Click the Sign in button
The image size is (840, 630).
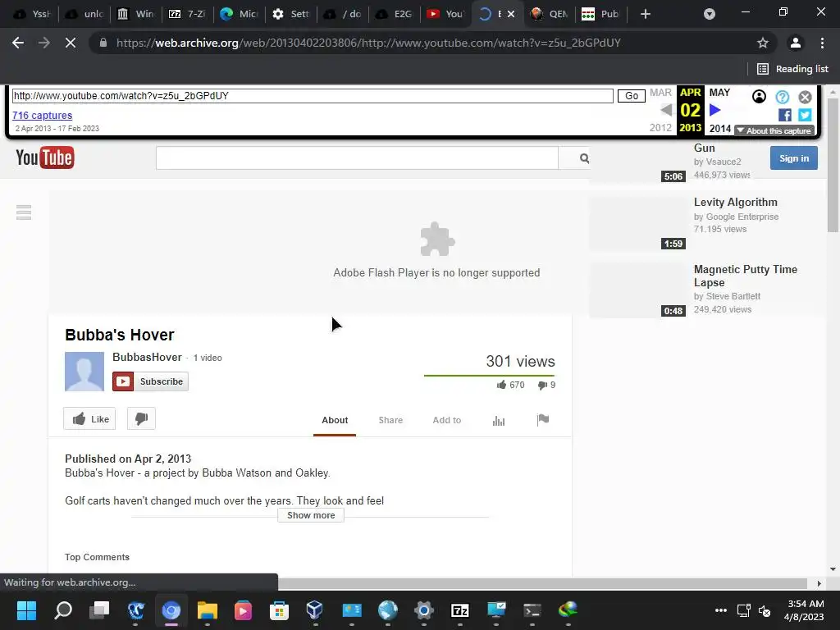tap(794, 158)
